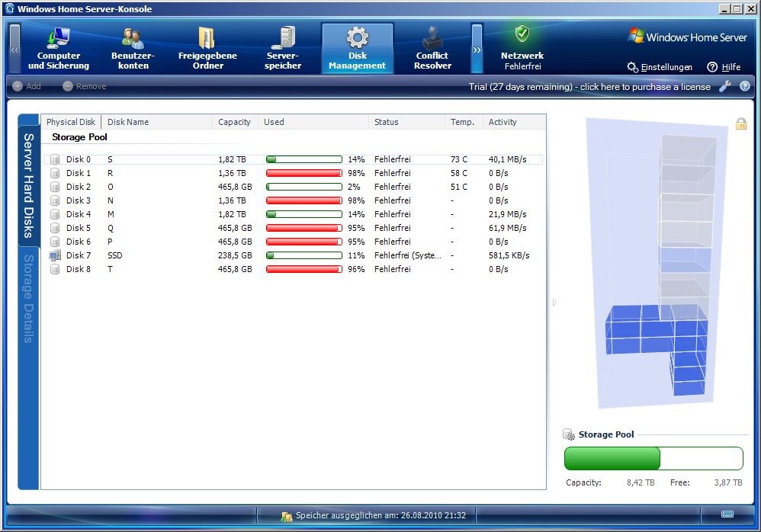Switch to Storage Details side tab
This screenshot has width=761, height=532.
(29, 299)
